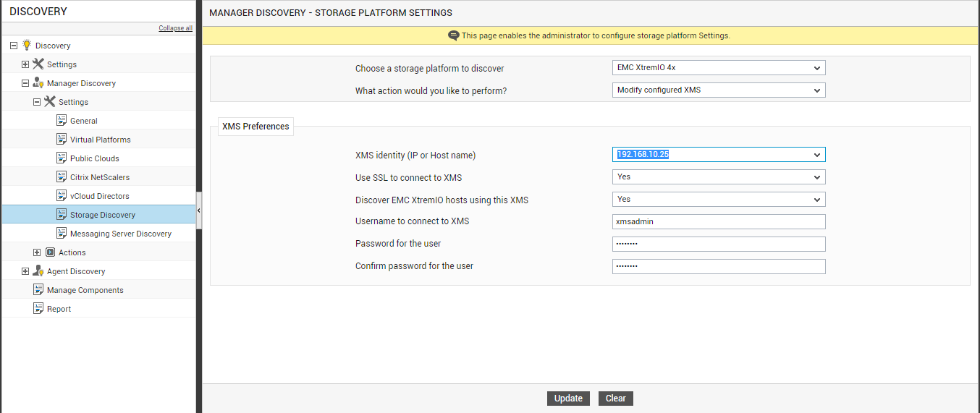This screenshot has width=980, height=413.
Task: Click the Update button
Action: coord(568,399)
